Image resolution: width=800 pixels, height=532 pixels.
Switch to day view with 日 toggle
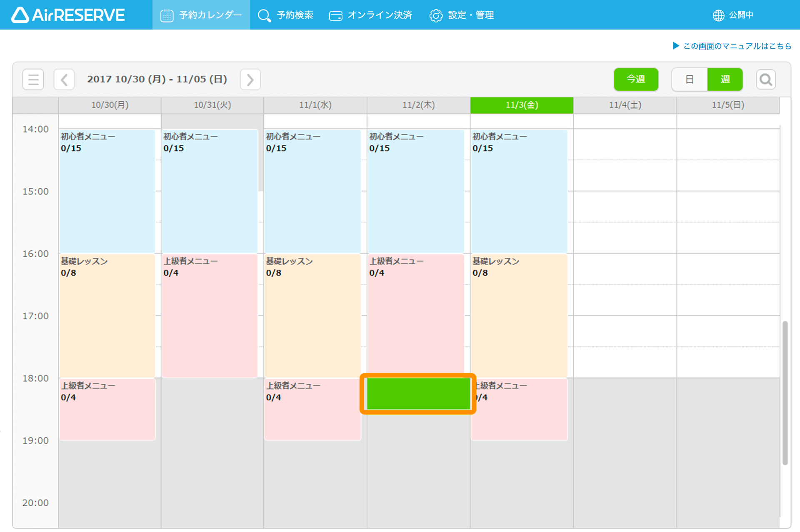click(x=689, y=80)
